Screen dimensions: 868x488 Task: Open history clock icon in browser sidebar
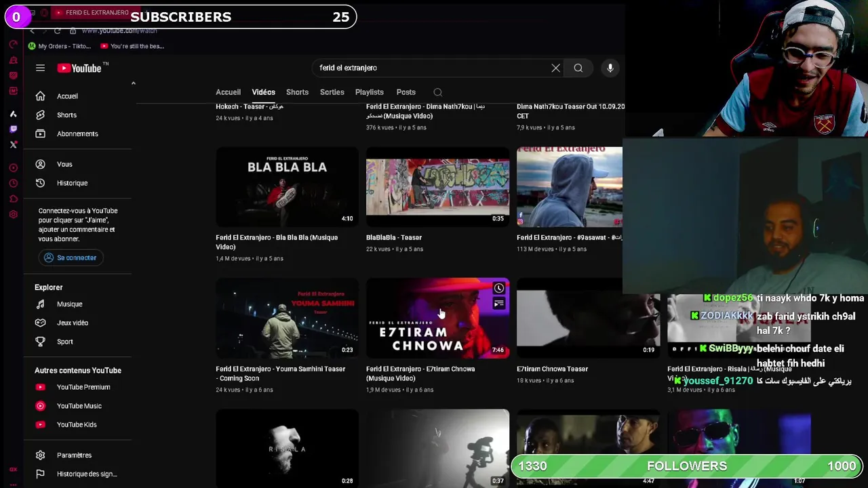click(14, 183)
